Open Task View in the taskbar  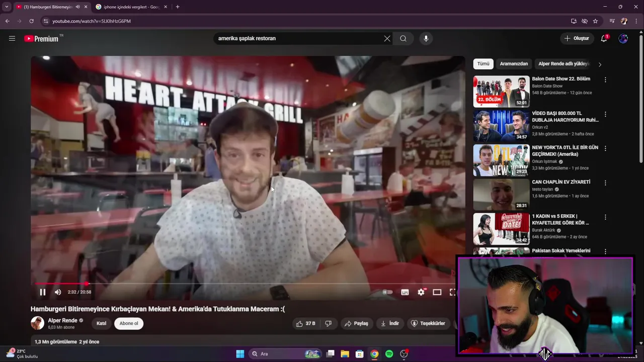[x=330, y=354]
